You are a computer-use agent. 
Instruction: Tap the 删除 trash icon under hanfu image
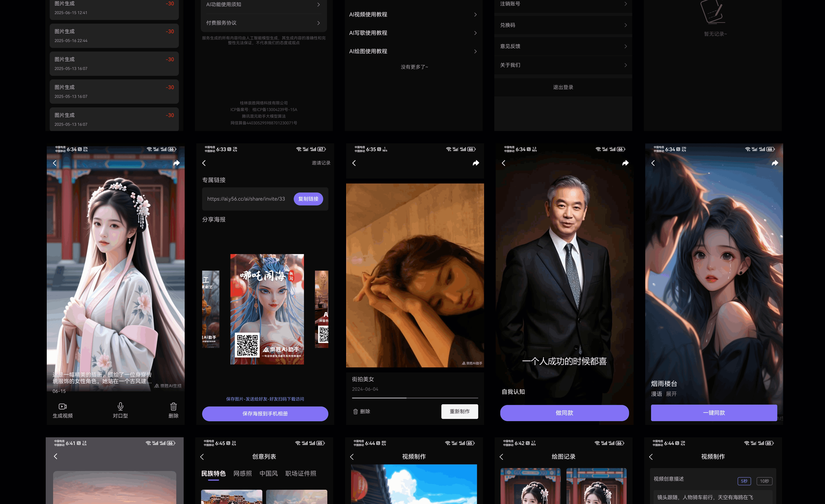[173, 407]
